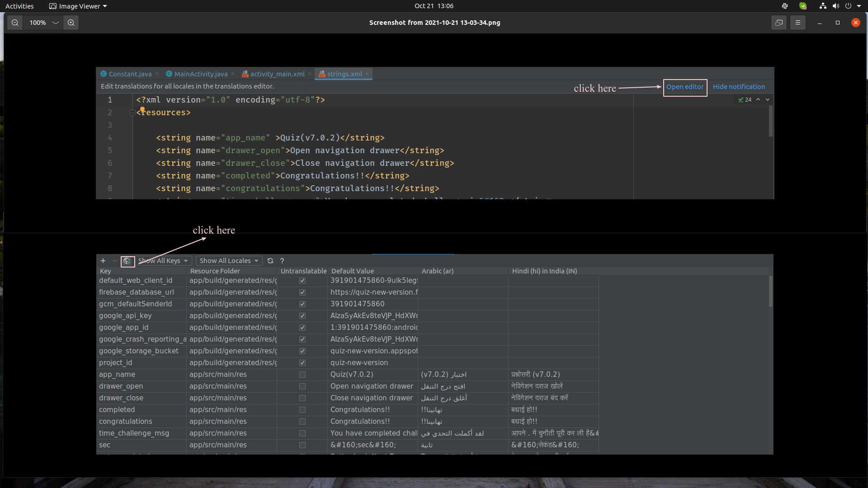Select the congratulations key cell

pos(142,422)
